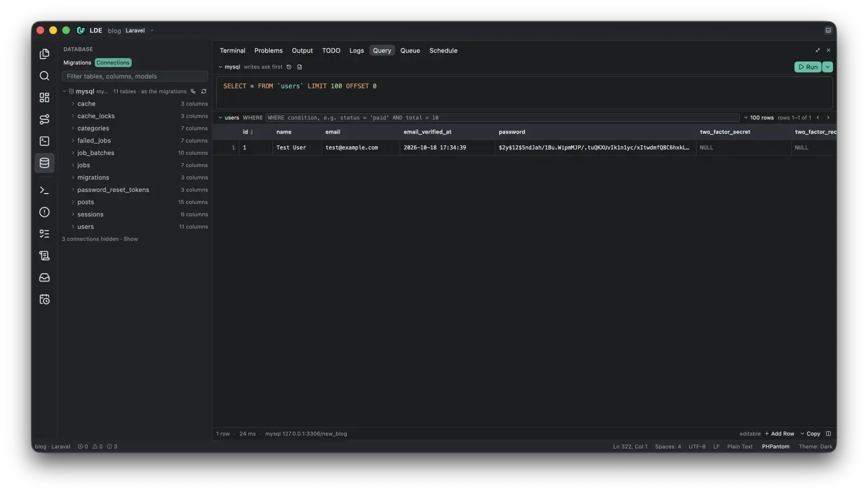
Task: Open the search sidebar icon
Action: pos(44,76)
